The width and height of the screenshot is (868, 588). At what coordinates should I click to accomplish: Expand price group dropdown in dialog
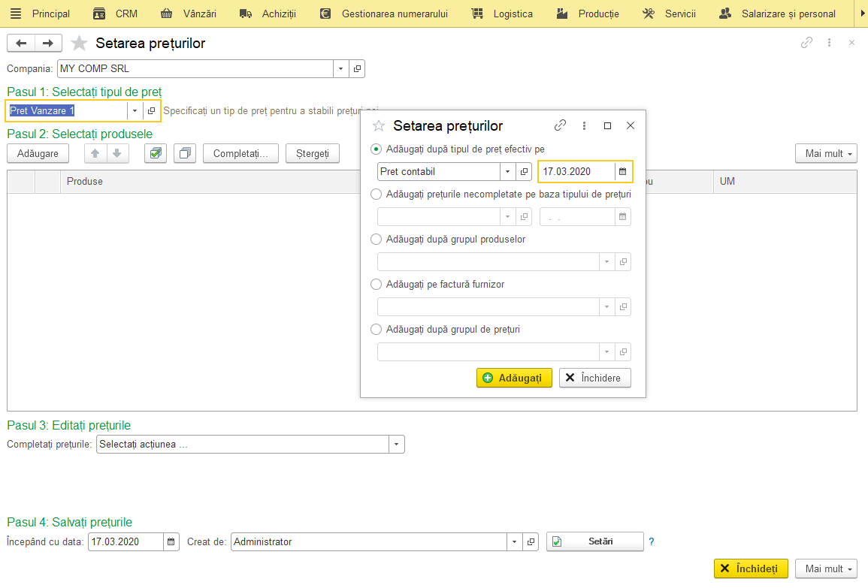click(606, 351)
